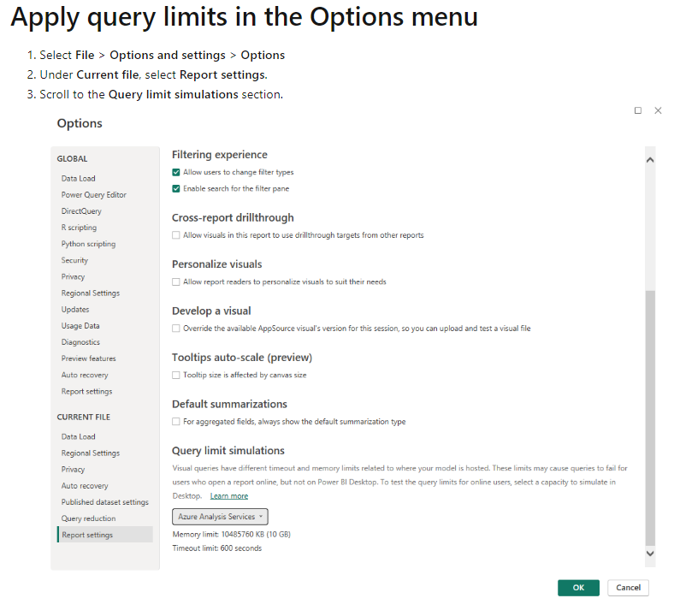The width and height of the screenshot is (680, 616).
Task: Open the Learn more link
Action: (x=229, y=496)
